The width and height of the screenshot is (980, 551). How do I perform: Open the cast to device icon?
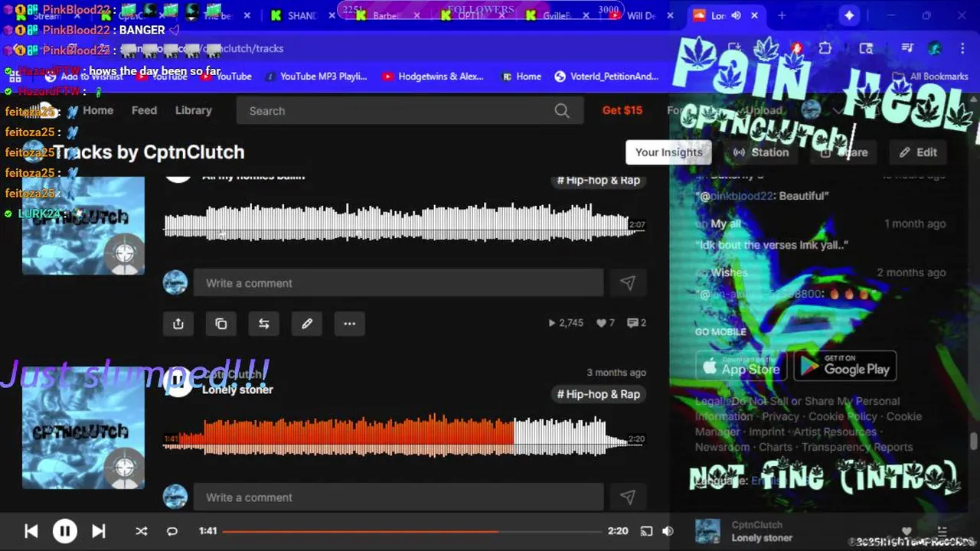(646, 531)
